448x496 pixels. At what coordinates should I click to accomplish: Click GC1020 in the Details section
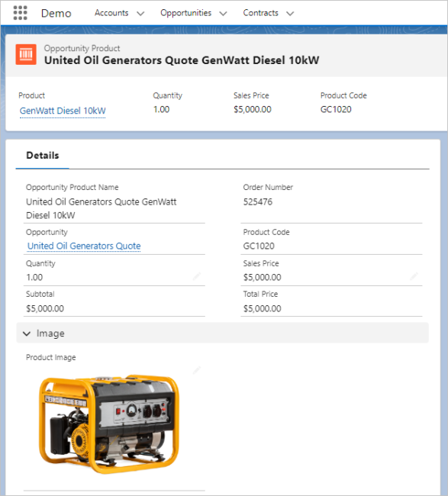pos(259,246)
